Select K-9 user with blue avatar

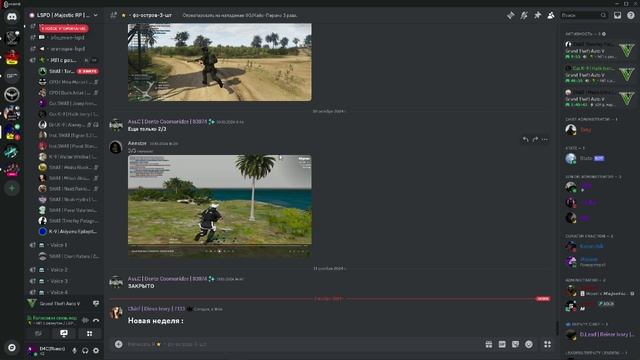(x=69, y=231)
